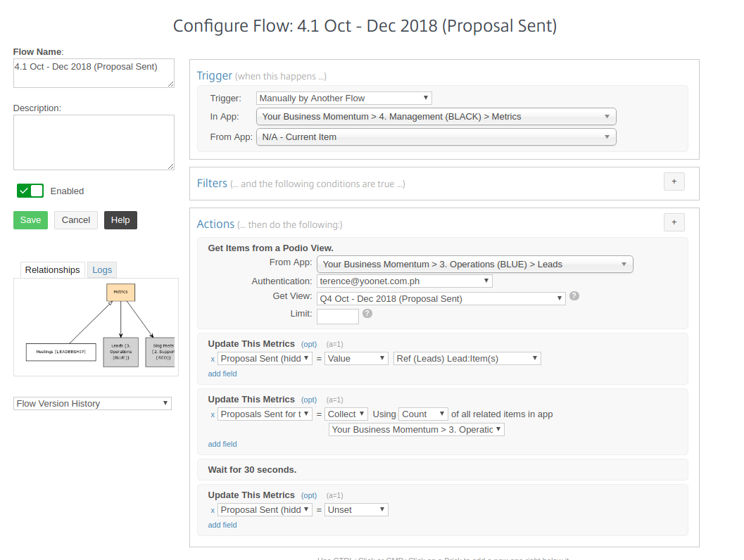This screenshot has height=560, width=744.
Task: Expand the Get View dropdown
Action: click(x=441, y=298)
